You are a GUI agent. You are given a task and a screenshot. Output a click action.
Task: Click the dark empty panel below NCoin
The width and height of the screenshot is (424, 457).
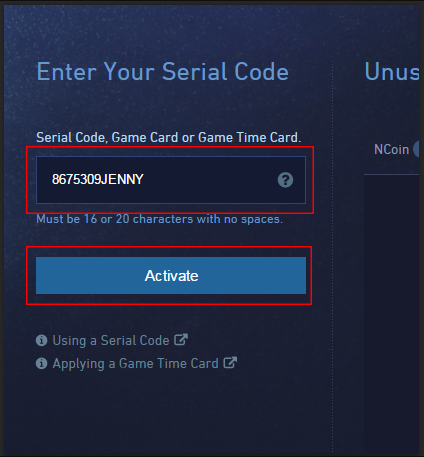(x=391, y=313)
